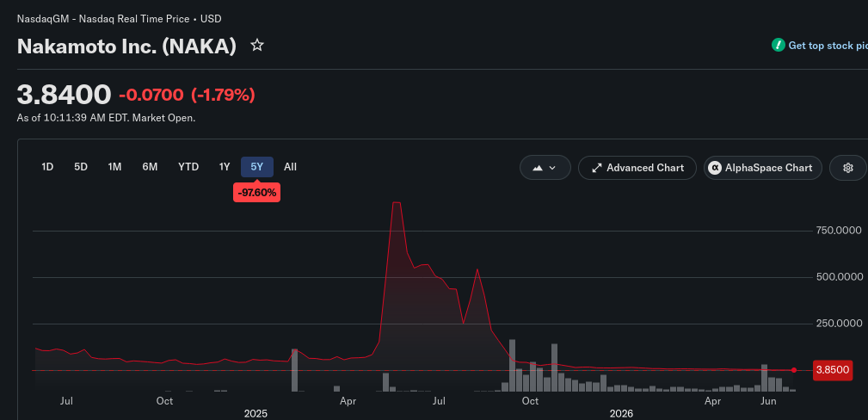Click the Market Open timestamp text
Screen dimensions: 868x420
(x=107, y=118)
